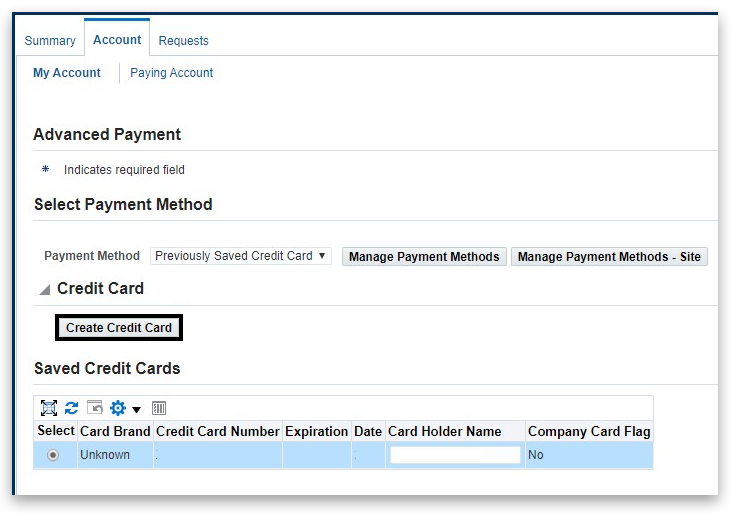Click the detach table icon
Viewport: 736px width, 513px height.
(x=95, y=408)
